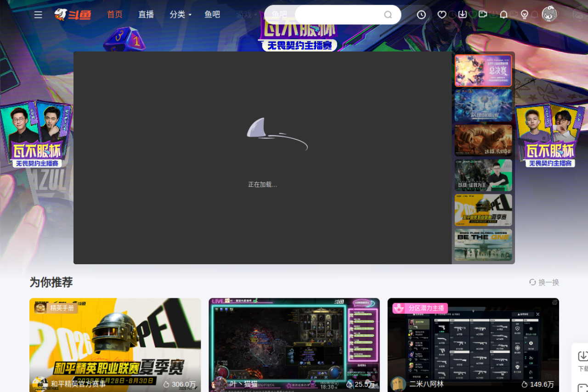Click the start broadcast camera icon
The image size is (588, 392).
point(483,15)
